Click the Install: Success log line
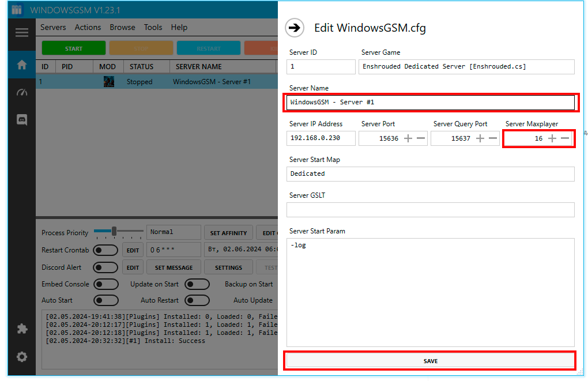Viewport: 588px width, 381px height. 125,341
